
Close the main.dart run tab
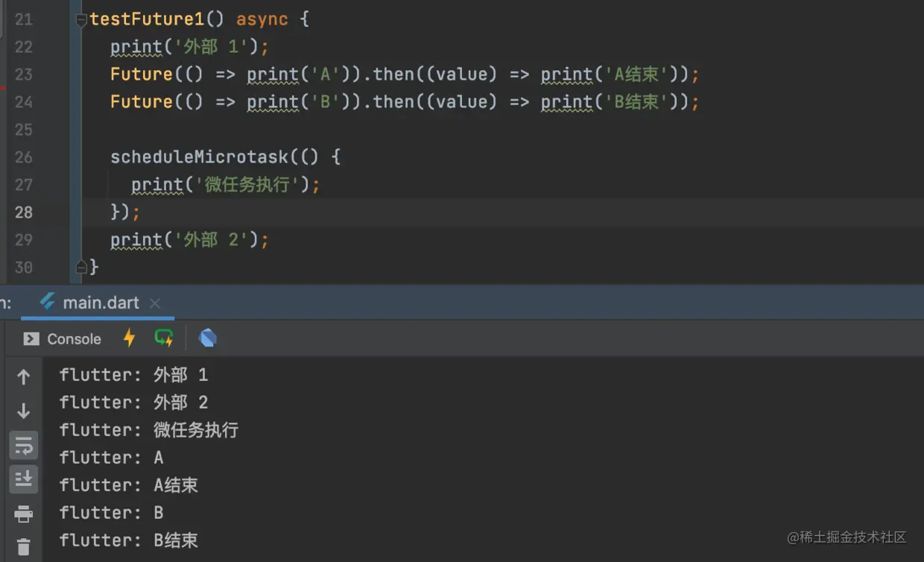[155, 303]
